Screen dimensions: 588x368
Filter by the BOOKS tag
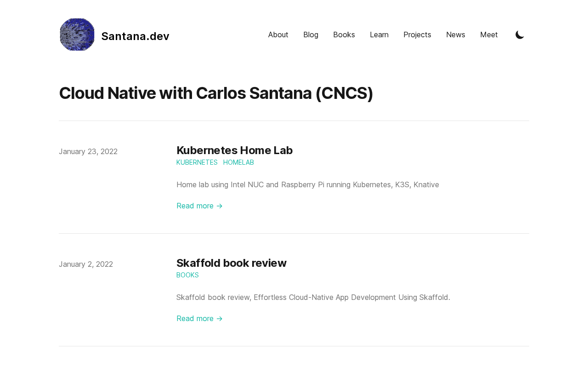point(187,275)
